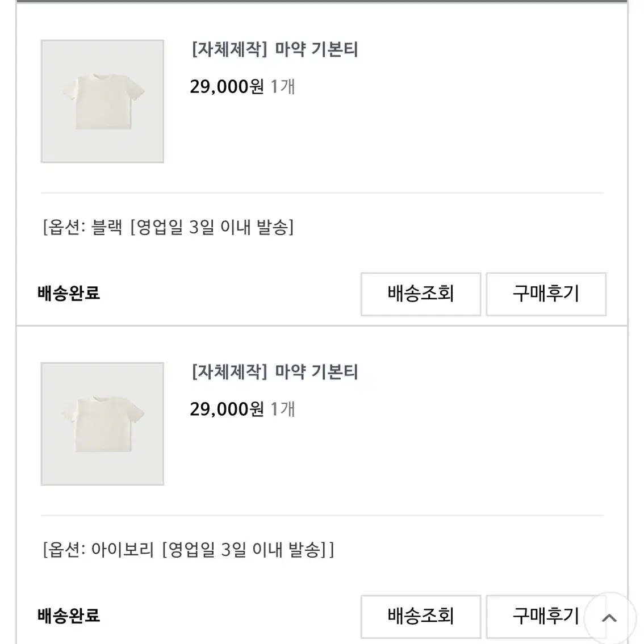Image resolution: width=644 pixels, height=644 pixels.
Task: Open first 마약 기본티 product title
Action: point(275,50)
